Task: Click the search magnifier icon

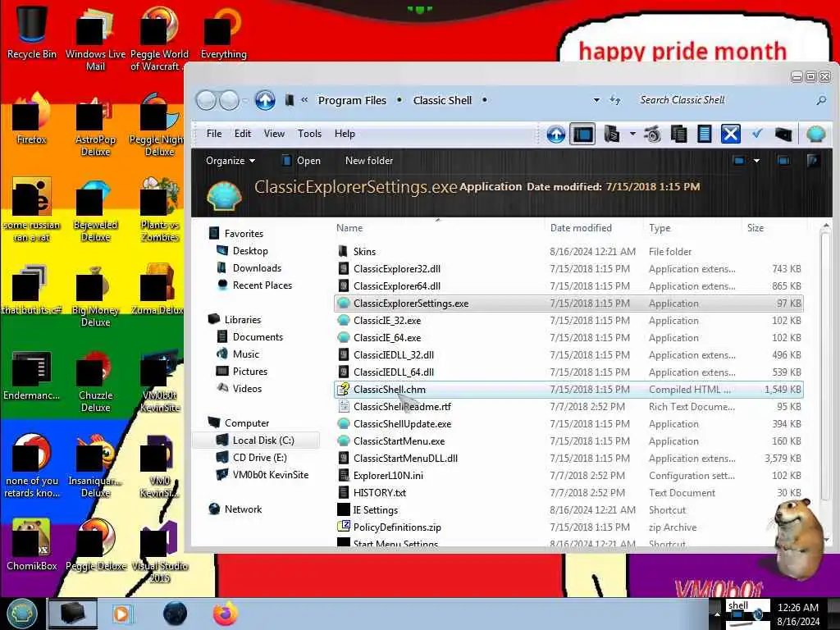Action: pos(820,100)
